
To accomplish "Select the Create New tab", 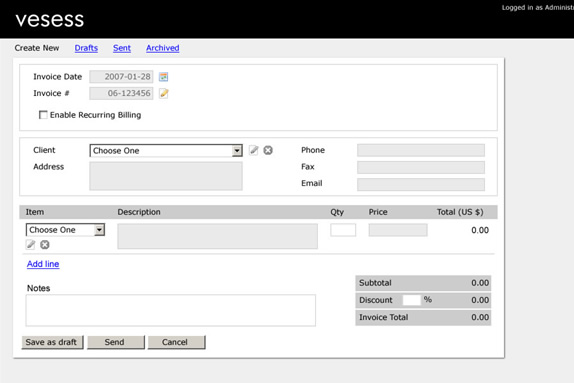I will click(x=37, y=48).
